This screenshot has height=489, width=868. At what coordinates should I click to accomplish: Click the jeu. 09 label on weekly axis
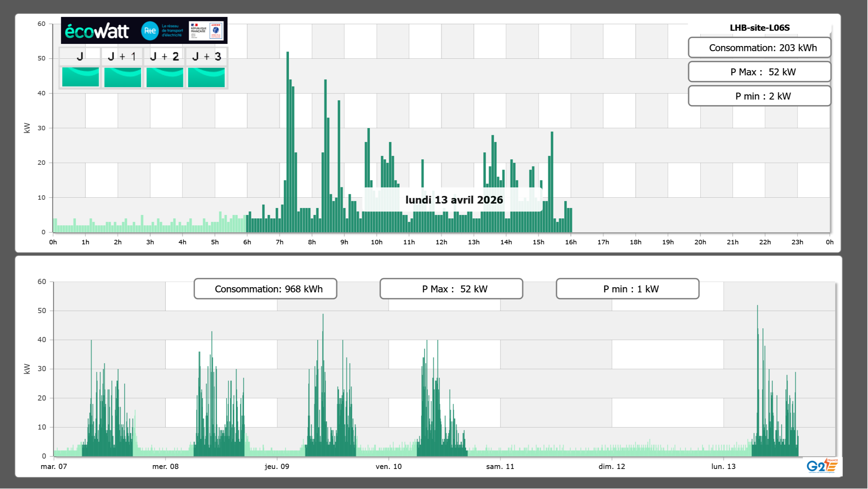(x=277, y=467)
